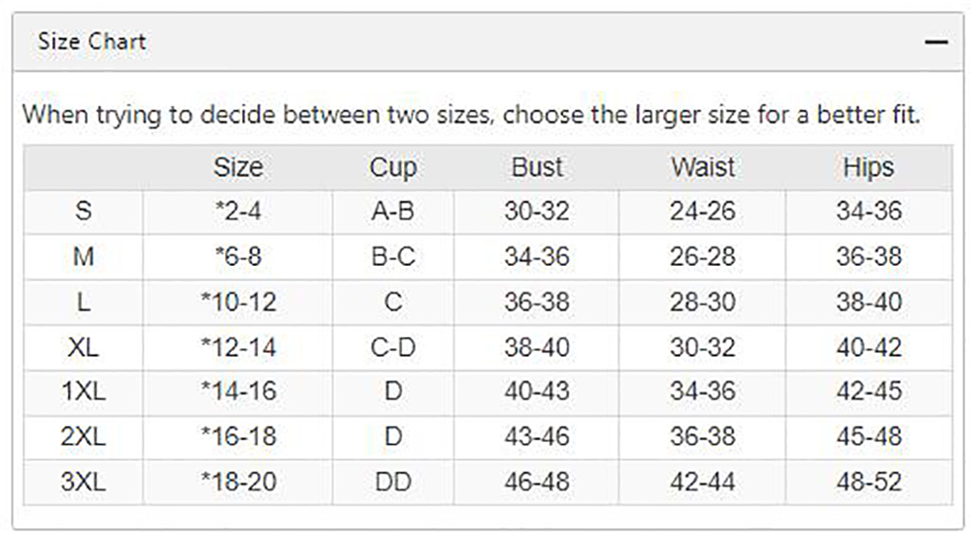This screenshot has height=540, width=980.
Task: Select the Size column header
Action: click(x=238, y=168)
